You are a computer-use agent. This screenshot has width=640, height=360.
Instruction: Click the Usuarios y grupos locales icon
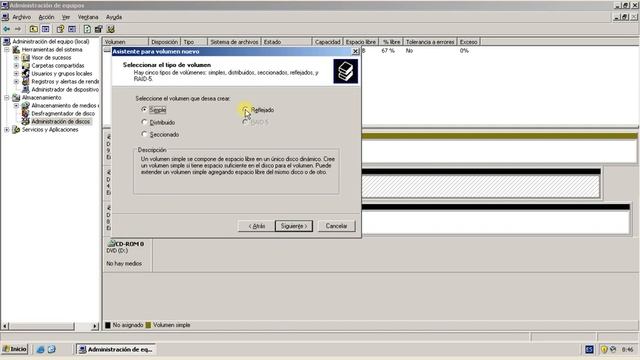(x=25, y=73)
